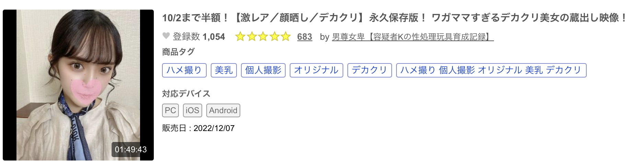Click the product thumbnail image
This screenshot has width=644, height=166.
click(78, 79)
